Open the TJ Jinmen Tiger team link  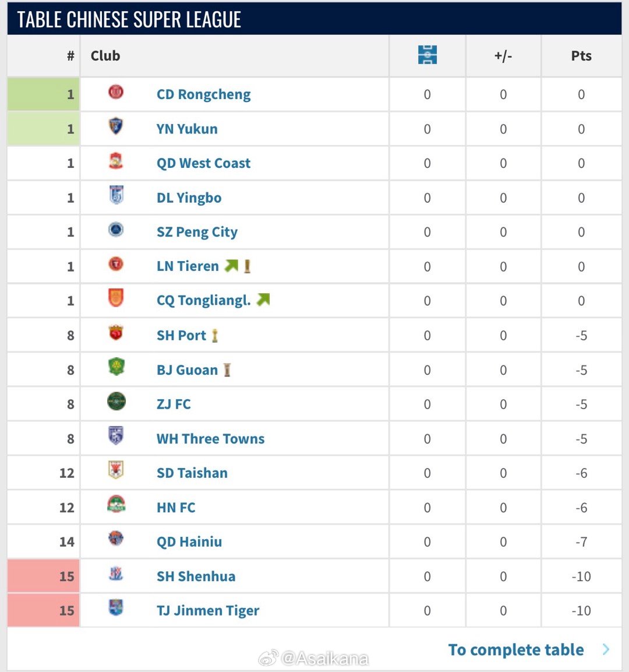[x=208, y=611]
